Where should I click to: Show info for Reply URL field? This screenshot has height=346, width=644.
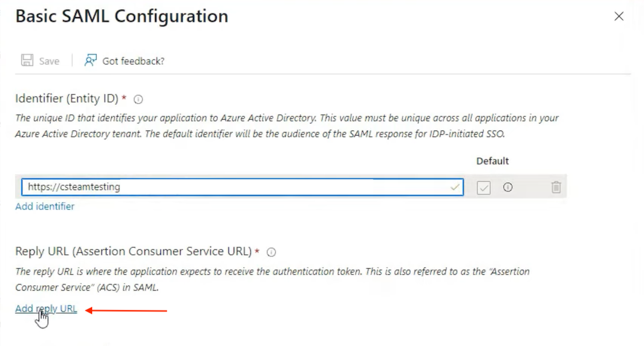coord(272,252)
